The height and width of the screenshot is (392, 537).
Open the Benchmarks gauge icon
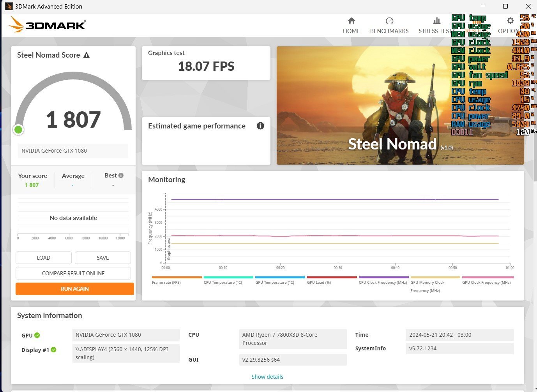coord(389,21)
